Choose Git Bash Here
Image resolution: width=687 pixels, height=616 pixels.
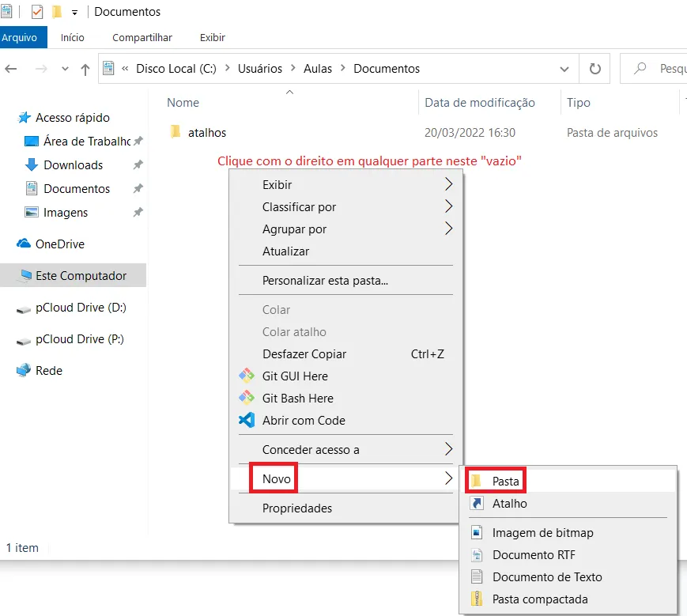tap(346, 399)
